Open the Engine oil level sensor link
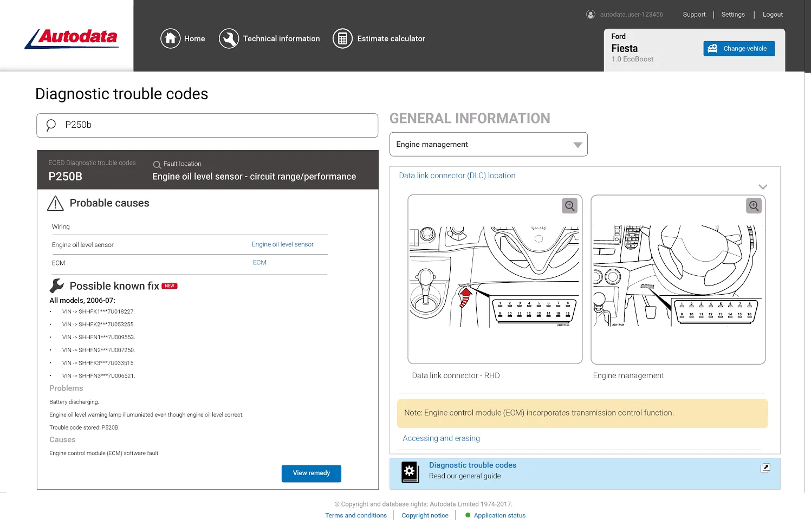The width and height of the screenshot is (811, 532). 282,244
